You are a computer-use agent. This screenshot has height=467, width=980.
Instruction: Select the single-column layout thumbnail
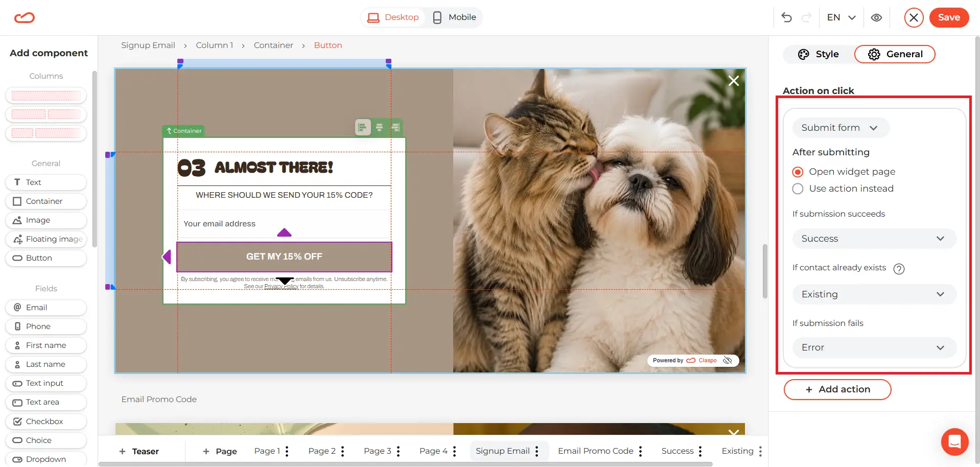click(x=46, y=96)
